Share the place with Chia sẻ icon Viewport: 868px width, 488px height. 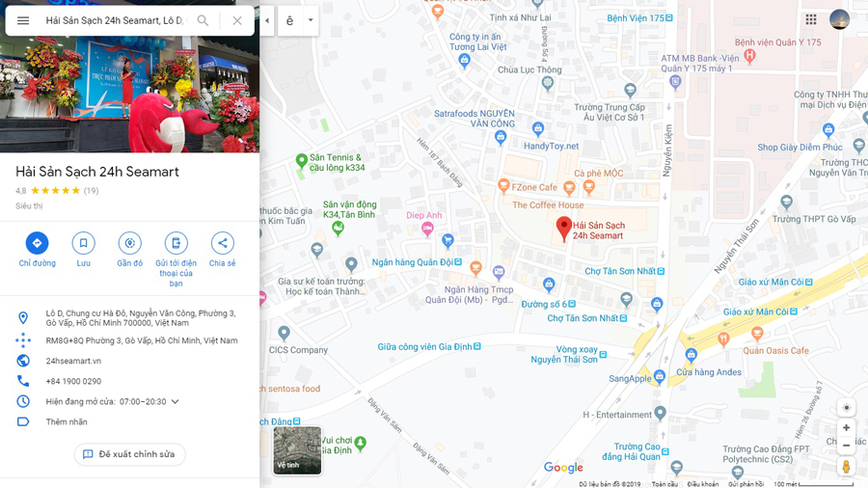(222, 243)
